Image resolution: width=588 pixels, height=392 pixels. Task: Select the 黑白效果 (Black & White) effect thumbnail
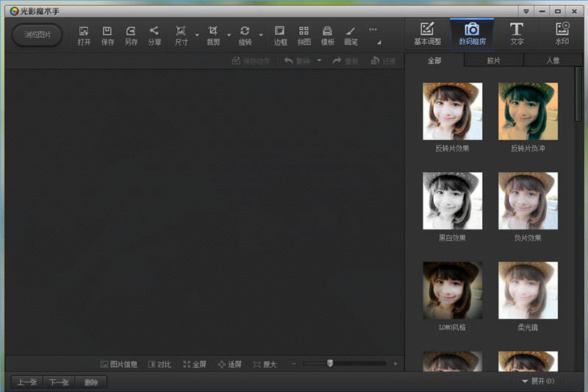pyautogui.click(x=452, y=201)
